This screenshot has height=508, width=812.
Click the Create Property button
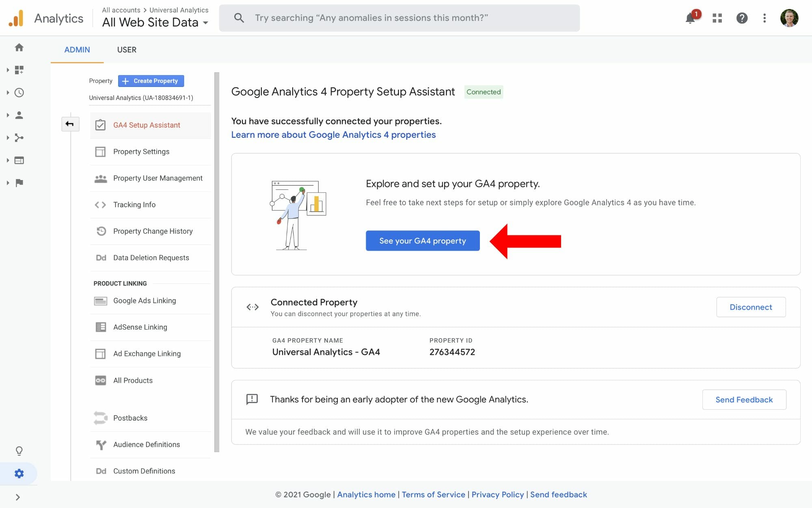coord(151,81)
